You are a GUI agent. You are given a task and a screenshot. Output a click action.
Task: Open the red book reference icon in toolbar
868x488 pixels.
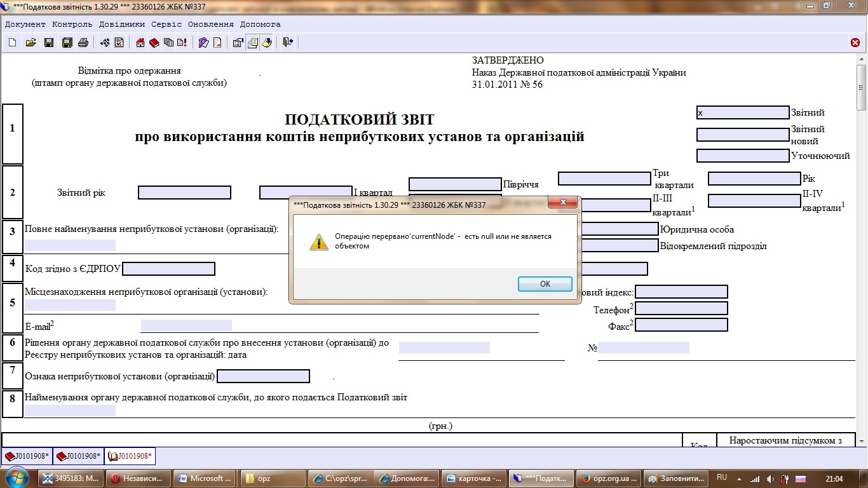(x=154, y=43)
